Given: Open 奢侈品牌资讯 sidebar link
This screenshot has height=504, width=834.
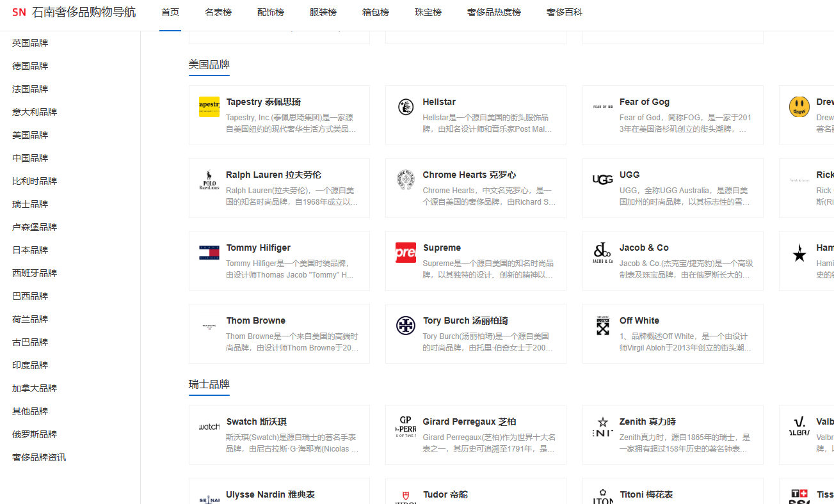Looking at the screenshot, I should tap(39, 457).
